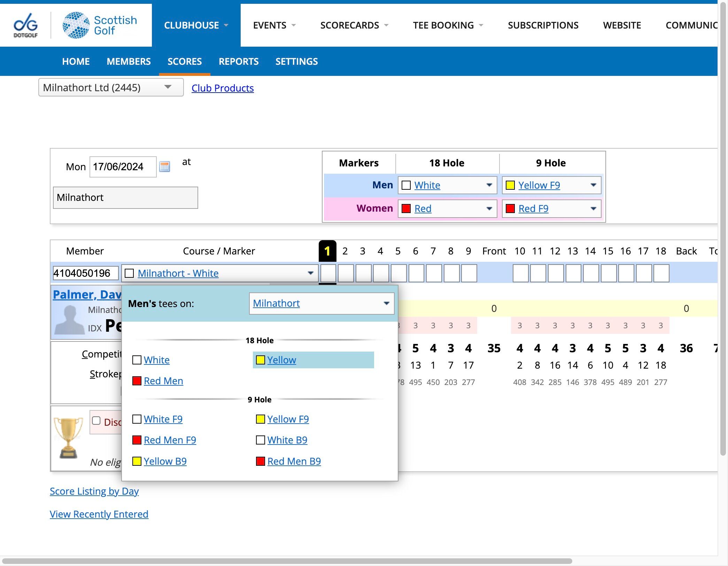The height and width of the screenshot is (566, 728).
Task: Click the red square beside Red Men B9
Action: (x=260, y=461)
